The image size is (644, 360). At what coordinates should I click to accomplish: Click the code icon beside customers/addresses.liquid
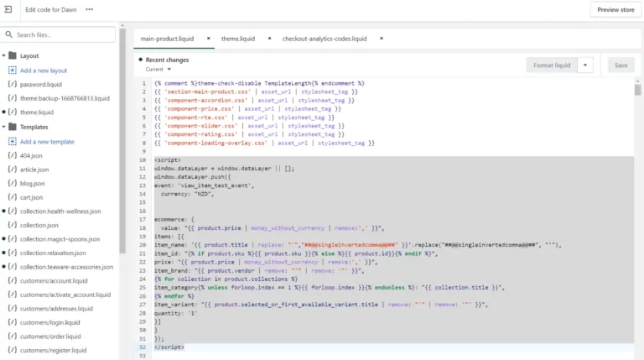click(x=13, y=308)
